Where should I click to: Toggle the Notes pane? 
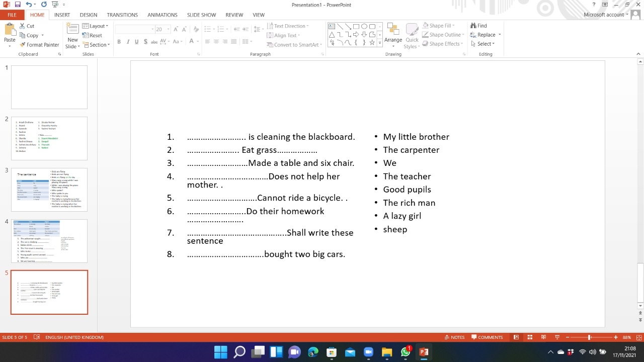(x=454, y=337)
